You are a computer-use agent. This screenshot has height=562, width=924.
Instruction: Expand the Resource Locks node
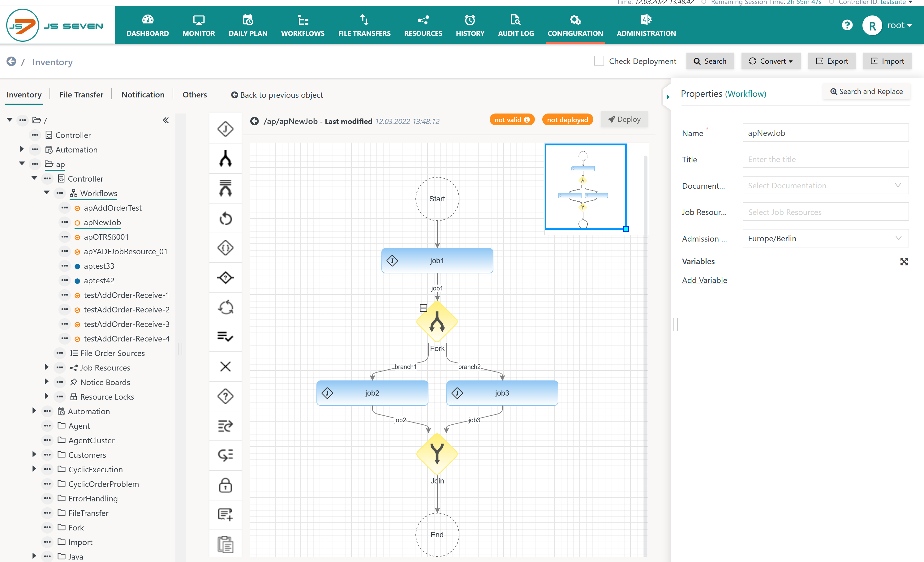pos(46,396)
